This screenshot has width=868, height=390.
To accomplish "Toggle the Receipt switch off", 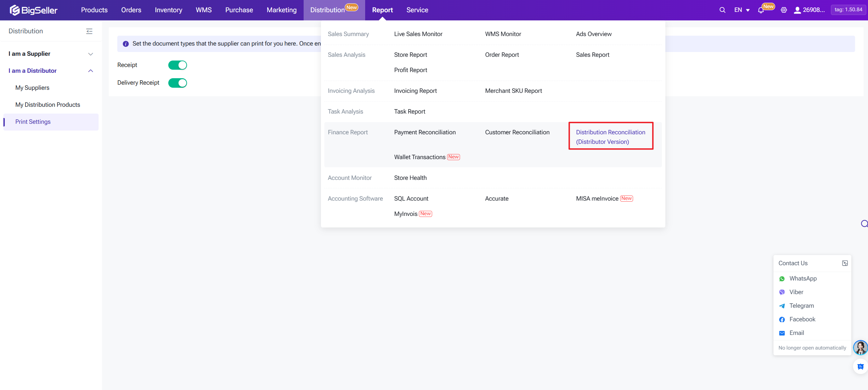I will pos(177,65).
